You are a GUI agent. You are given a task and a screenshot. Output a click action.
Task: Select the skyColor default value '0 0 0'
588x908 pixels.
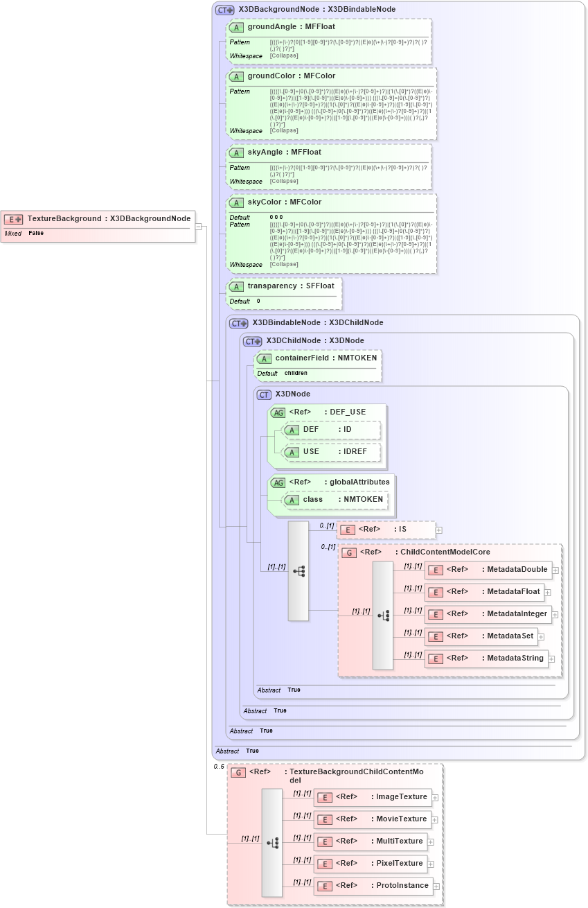click(x=276, y=218)
